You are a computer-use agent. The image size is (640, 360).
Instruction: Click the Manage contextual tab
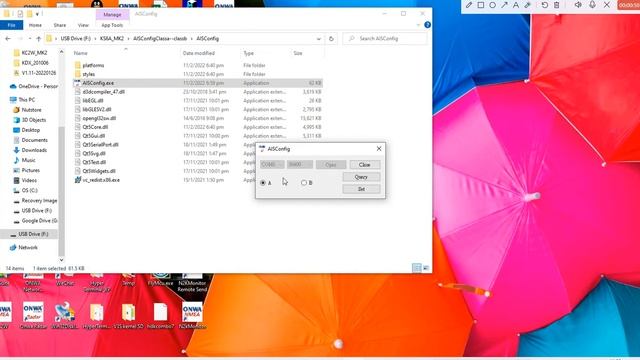click(x=112, y=14)
